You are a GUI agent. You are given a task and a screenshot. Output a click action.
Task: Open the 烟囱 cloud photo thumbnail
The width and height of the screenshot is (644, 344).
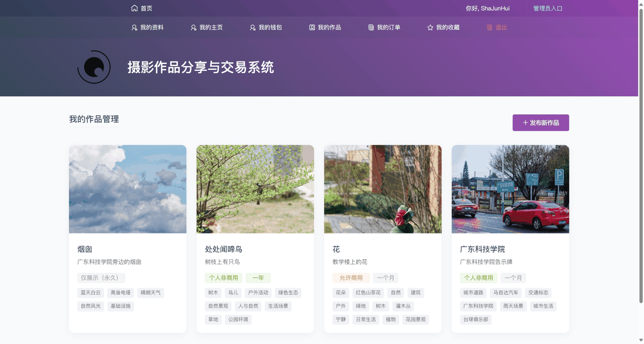[128, 189]
